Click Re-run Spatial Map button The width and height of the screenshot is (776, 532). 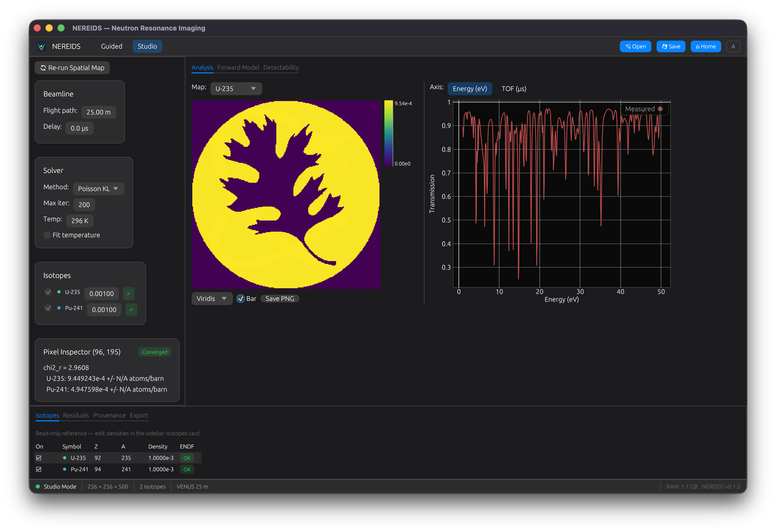pos(72,68)
